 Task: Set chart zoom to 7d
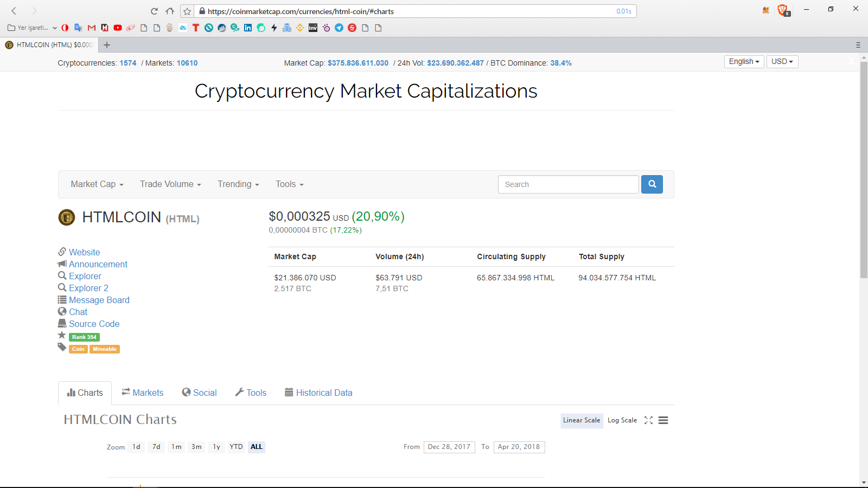(156, 447)
